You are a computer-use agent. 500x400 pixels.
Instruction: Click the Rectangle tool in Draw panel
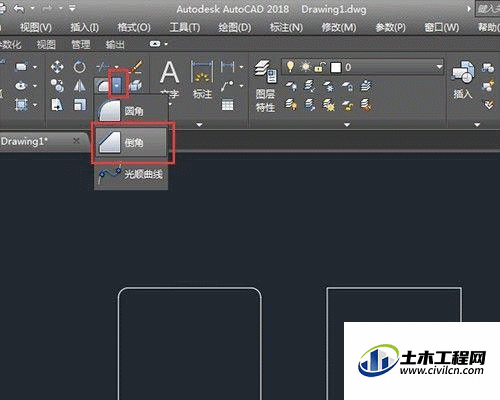tap(21, 67)
